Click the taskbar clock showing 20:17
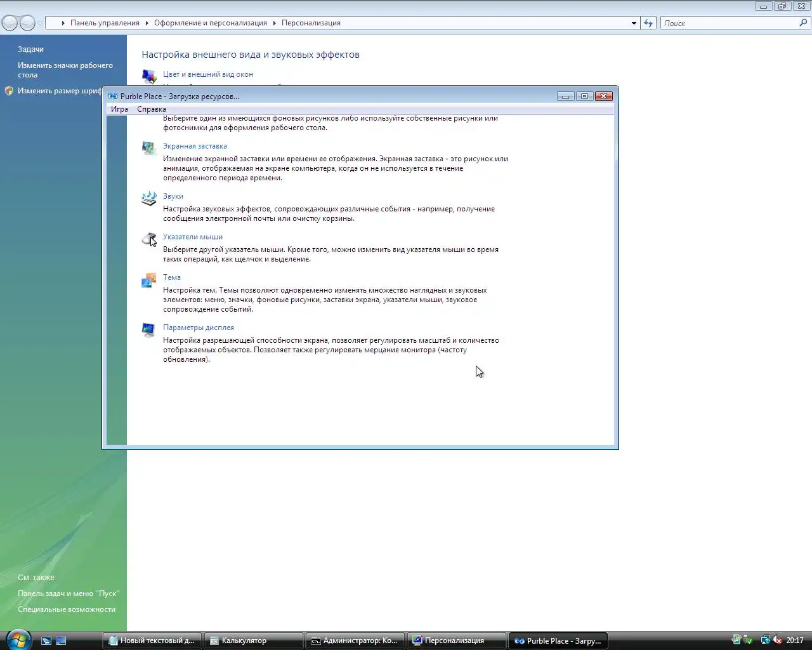This screenshot has width=812, height=650. click(795, 640)
